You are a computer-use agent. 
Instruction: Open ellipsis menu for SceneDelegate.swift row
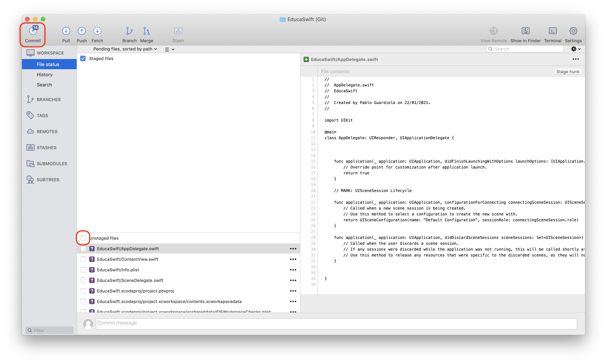point(293,280)
